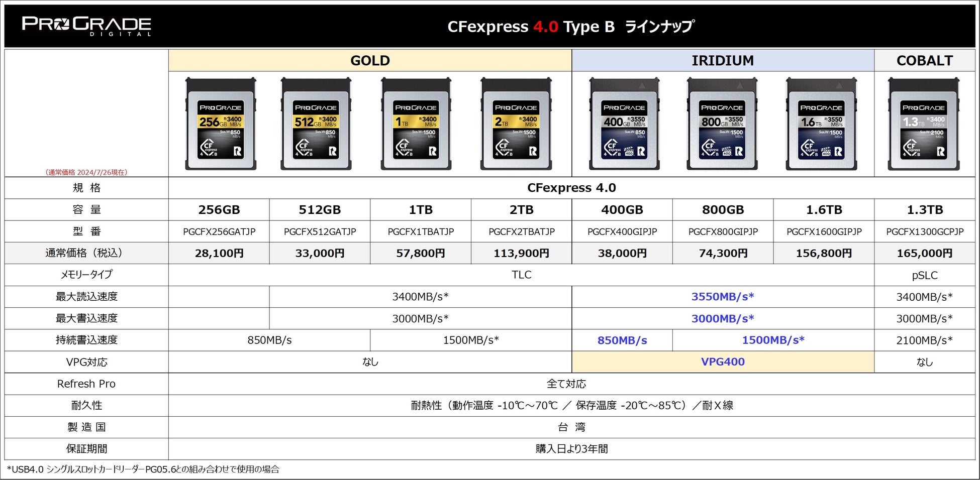The image size is (980, 480).
Task: Click COBALT's 2100MB/s* sustained write speed
Action: [925, 340]
